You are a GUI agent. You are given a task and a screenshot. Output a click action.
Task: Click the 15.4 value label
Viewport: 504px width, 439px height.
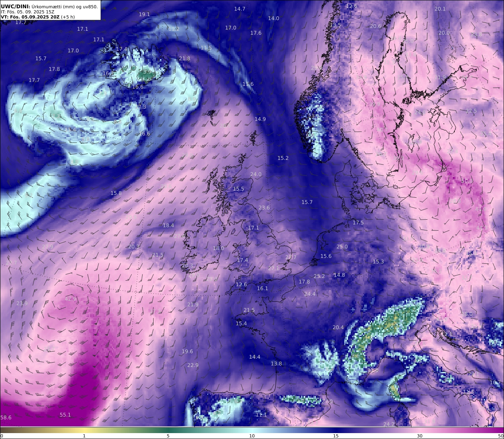241,323
